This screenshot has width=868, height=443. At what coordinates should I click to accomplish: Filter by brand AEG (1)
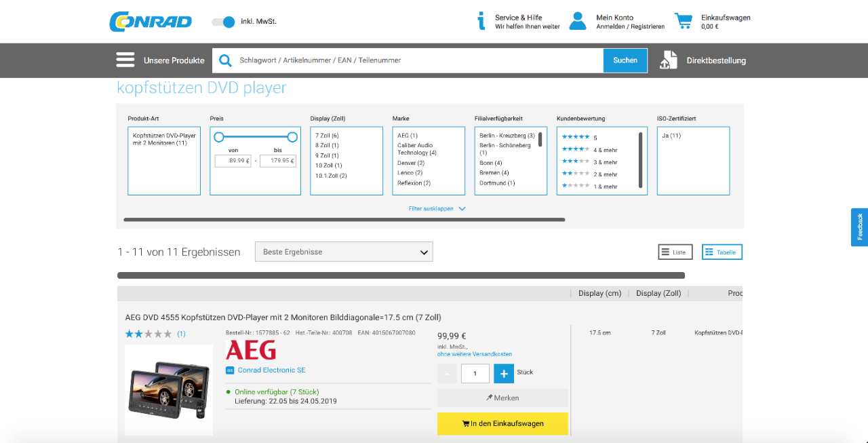tap(408, 136)
